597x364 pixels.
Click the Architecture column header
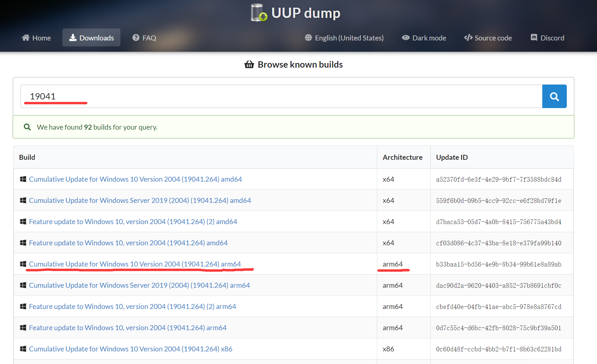(x=402, y=157)
